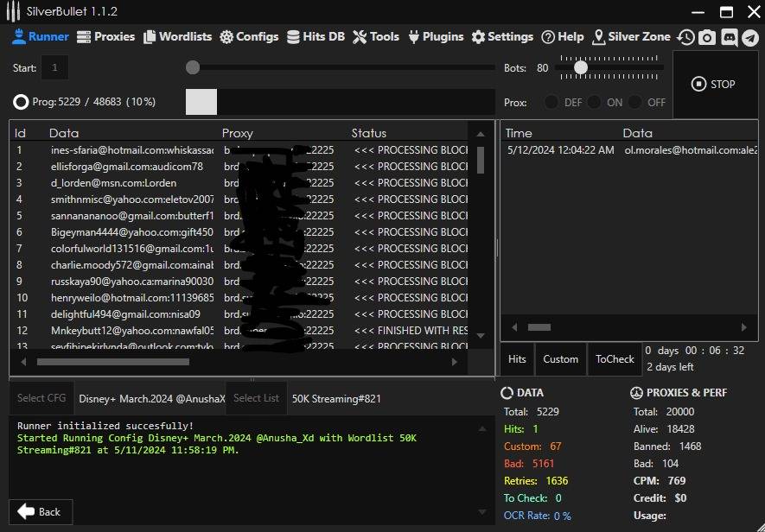Click data table scroll-down arrow

coord(481,335)
